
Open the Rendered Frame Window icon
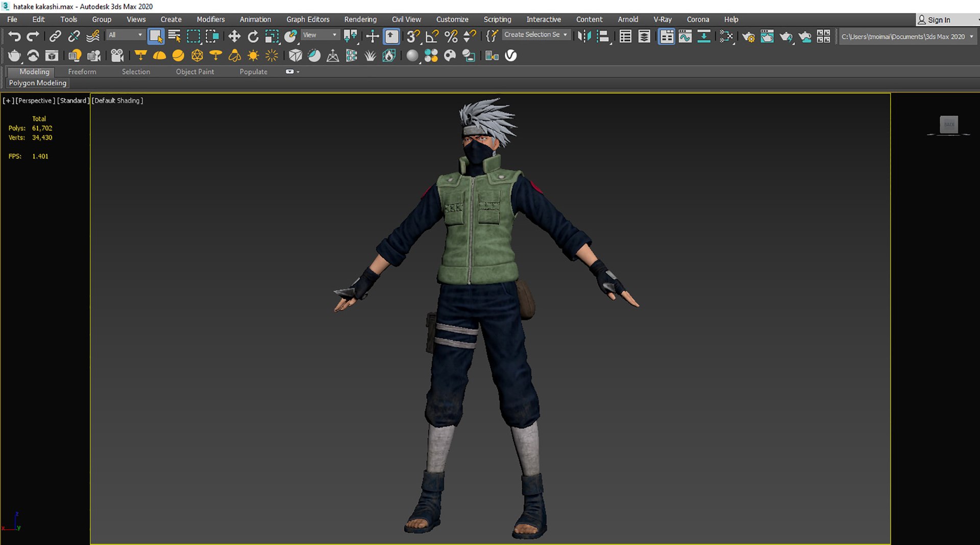point(767,36)
